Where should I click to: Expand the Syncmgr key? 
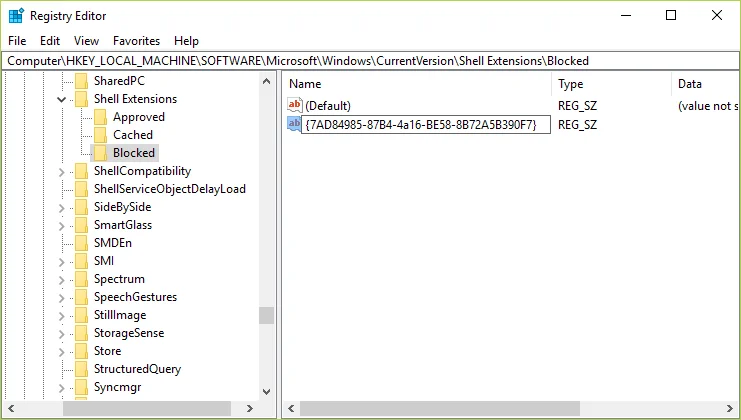tap(61, 388)
